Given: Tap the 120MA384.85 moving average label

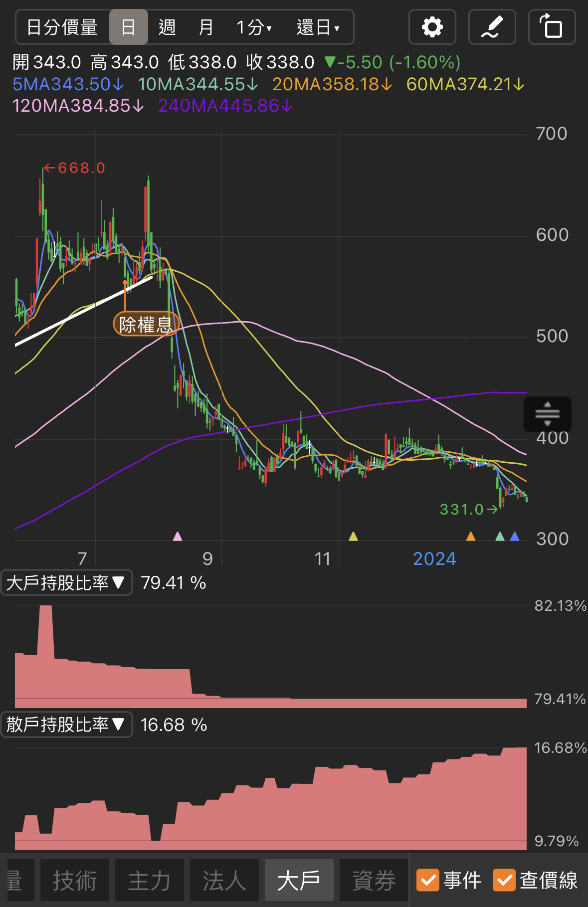Looking at the screenshot, I should tap(78, 106).
